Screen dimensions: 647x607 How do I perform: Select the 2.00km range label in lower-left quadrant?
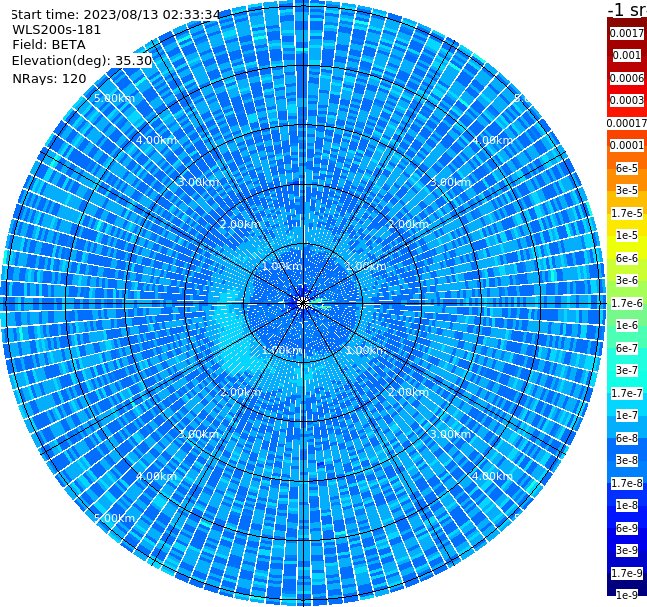click(240, 392)
